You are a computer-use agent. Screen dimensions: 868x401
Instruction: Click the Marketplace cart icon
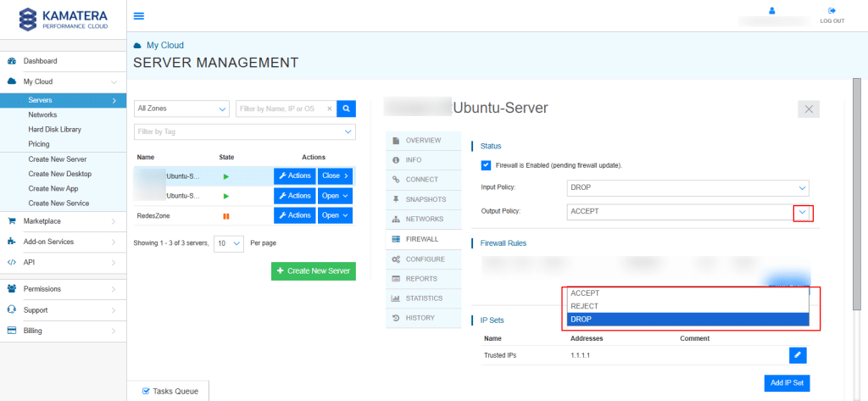[x=12, y=221]
